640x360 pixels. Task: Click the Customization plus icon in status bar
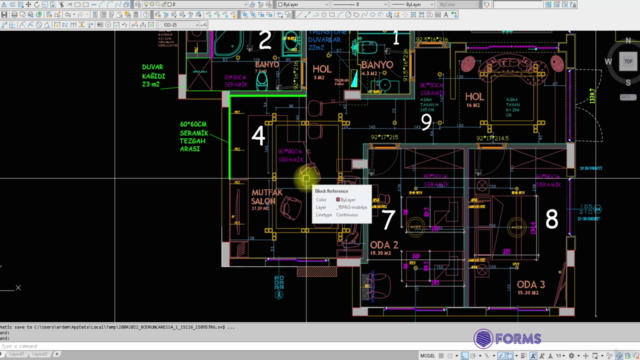point(586,356)
